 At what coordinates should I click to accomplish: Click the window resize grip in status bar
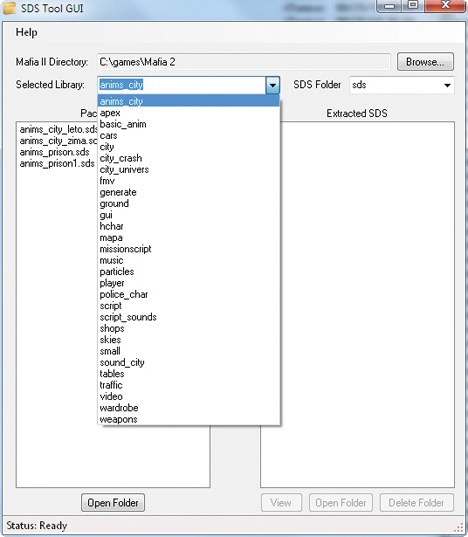tap(459, 528)
